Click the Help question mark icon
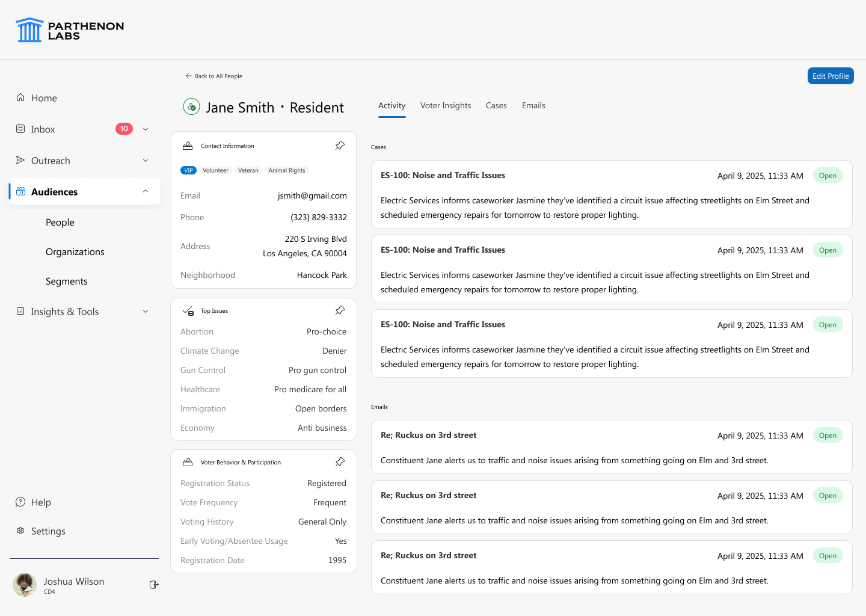The height and width of the screenshot is (616, 866). click(x=20, y=502)
